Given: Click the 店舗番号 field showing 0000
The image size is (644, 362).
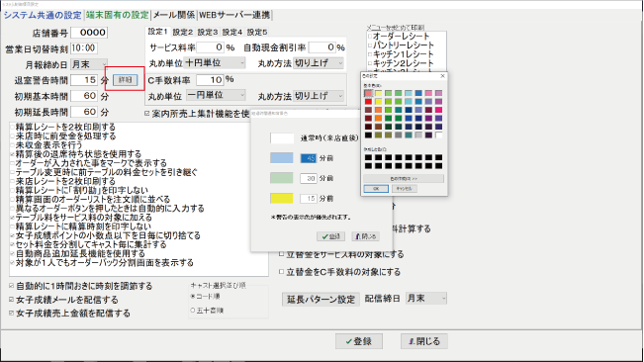Looking at the screenshot, I should click(89, 33).
